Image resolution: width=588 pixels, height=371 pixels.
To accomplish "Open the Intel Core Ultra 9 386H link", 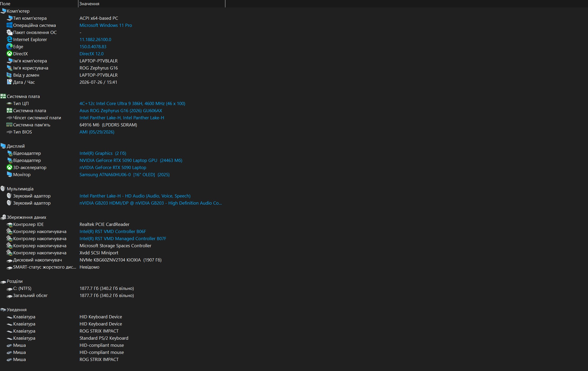I will [x=132, y=103].
